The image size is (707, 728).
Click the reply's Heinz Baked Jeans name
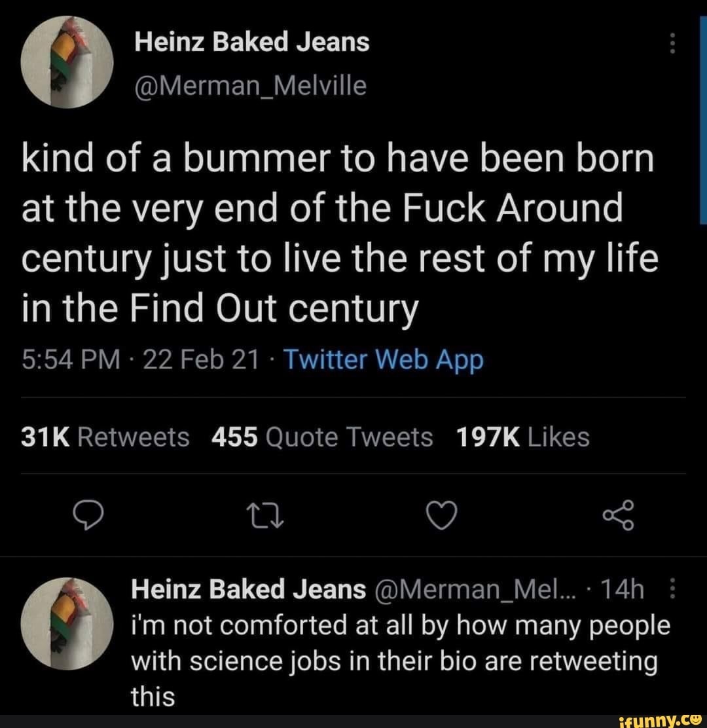[248, 591]
